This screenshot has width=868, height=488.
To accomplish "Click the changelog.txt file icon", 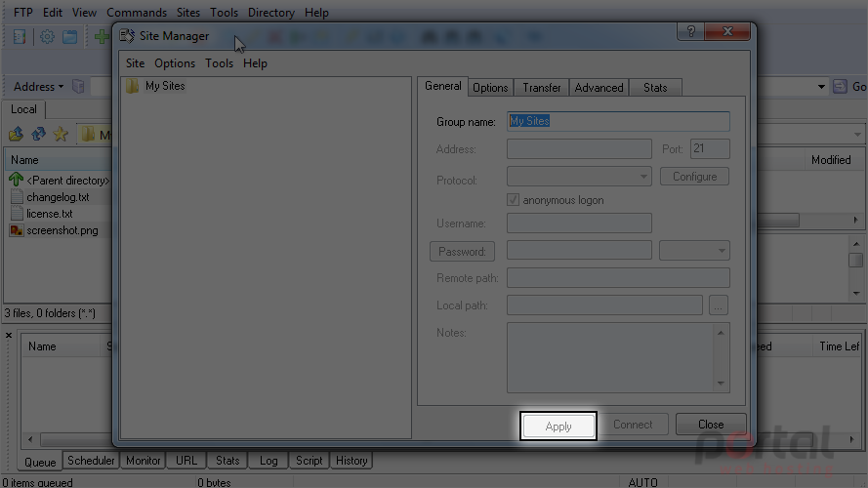I will pos(18,196).
